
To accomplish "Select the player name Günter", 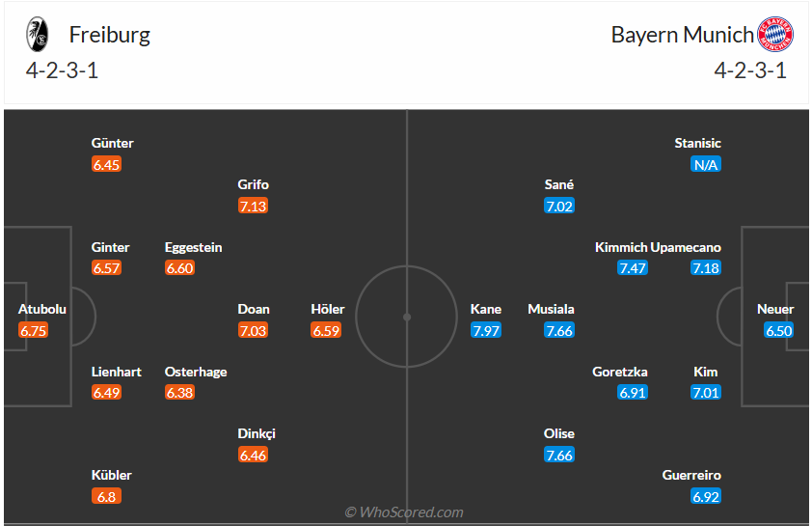I will pyautogui.click(x=113, y=143).
